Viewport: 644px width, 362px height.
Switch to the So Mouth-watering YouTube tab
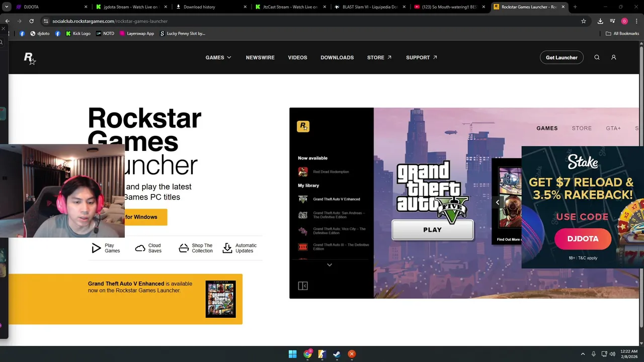[x=449, y=7]
